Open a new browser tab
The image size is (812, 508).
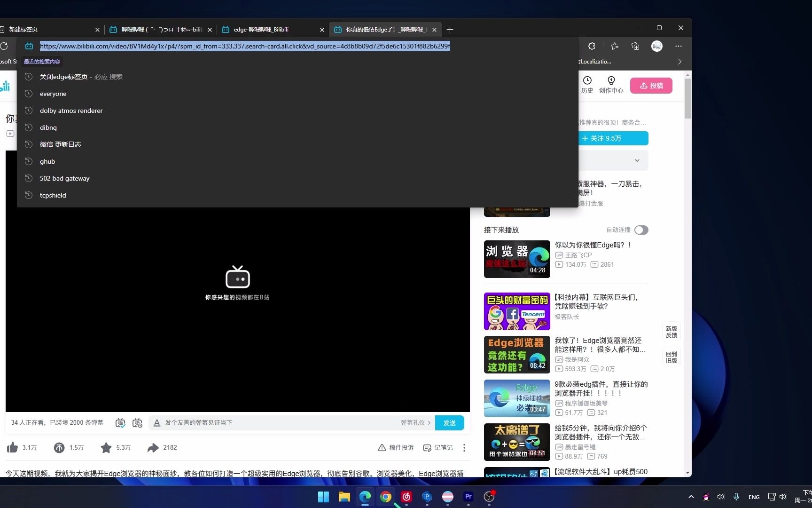coord(450,30)
